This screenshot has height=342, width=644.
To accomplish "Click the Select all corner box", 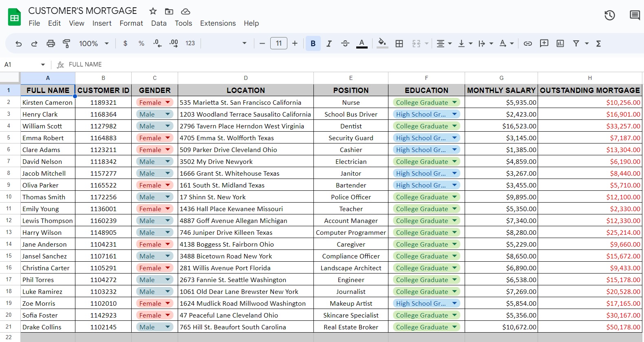I will (10, 77).
